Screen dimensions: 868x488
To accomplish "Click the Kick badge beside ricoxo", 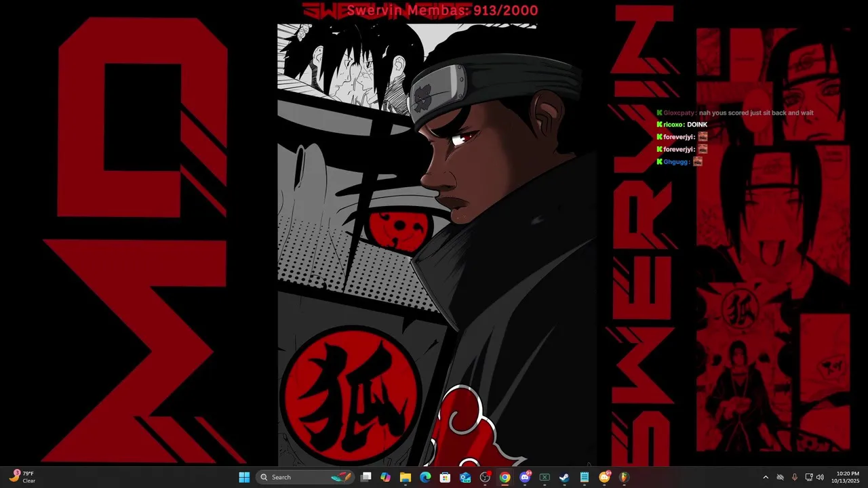I will pos(659,125).
